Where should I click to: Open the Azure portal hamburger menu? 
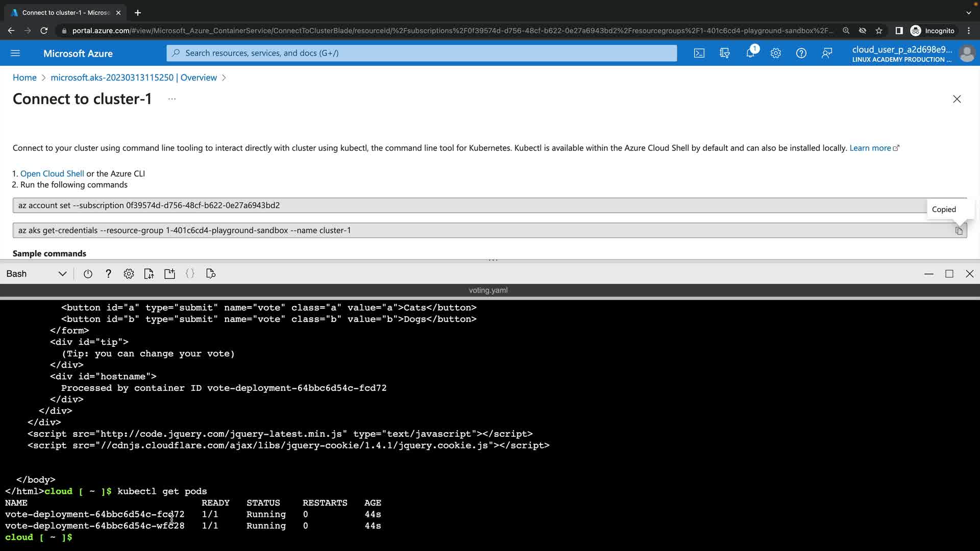click(15, 53)
